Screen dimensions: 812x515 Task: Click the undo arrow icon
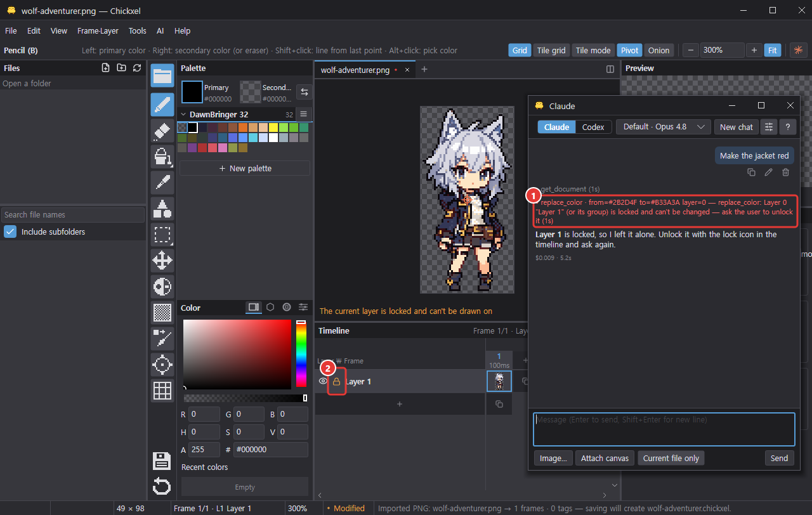pyautogui.click(x=162, y=486)
